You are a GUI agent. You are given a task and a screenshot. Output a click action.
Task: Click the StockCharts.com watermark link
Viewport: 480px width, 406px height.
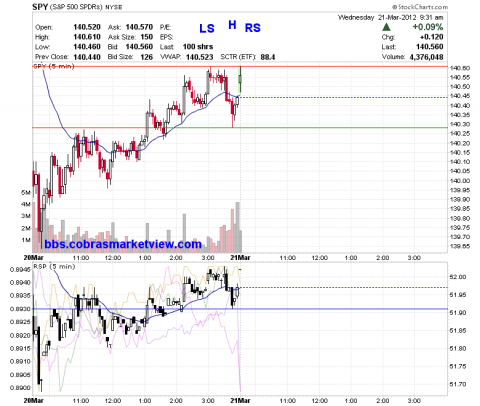(420, 7)
